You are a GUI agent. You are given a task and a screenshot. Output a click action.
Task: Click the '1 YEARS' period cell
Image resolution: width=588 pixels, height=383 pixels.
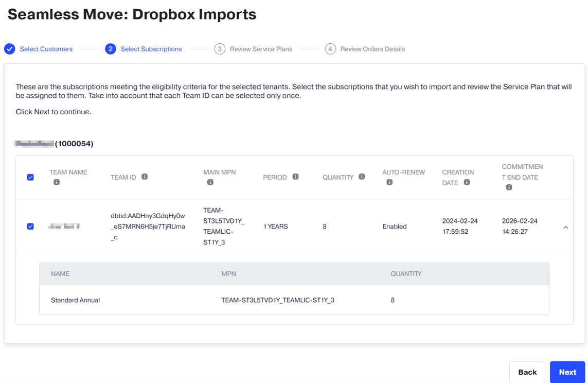pos(276,227)
